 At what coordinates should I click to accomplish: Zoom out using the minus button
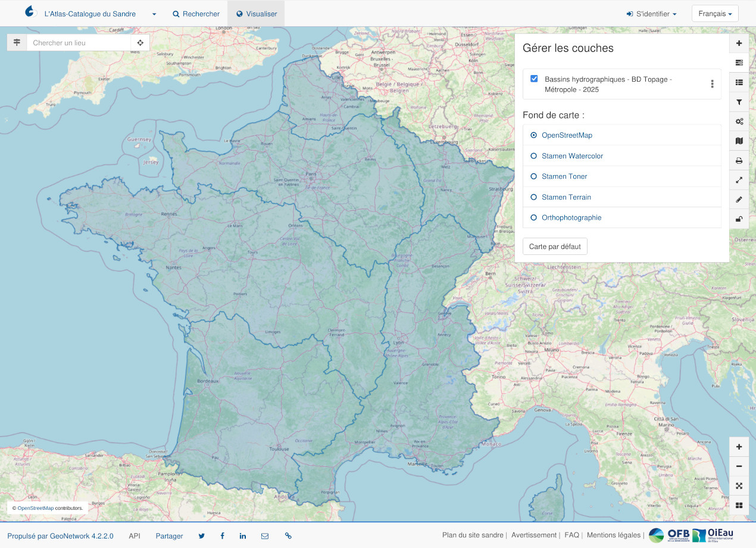739,466
